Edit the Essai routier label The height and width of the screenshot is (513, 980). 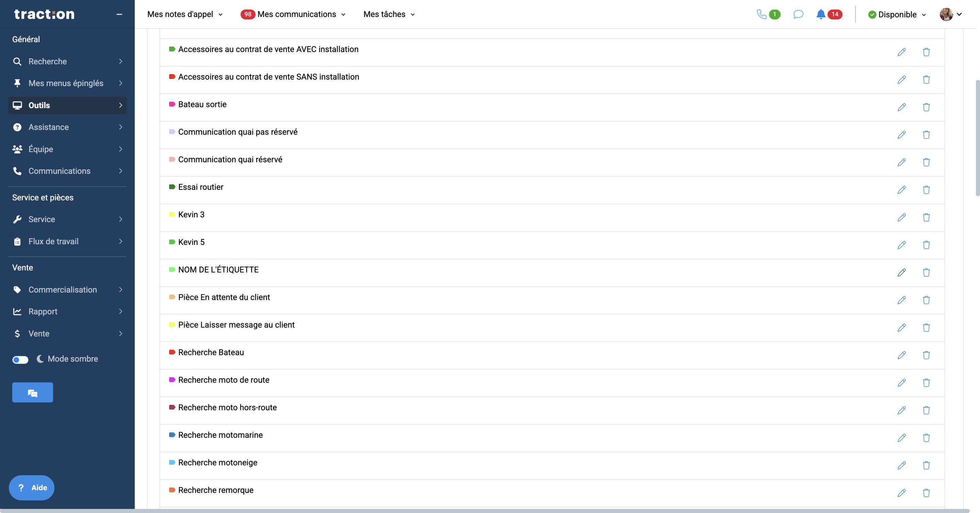pos(901,190)
